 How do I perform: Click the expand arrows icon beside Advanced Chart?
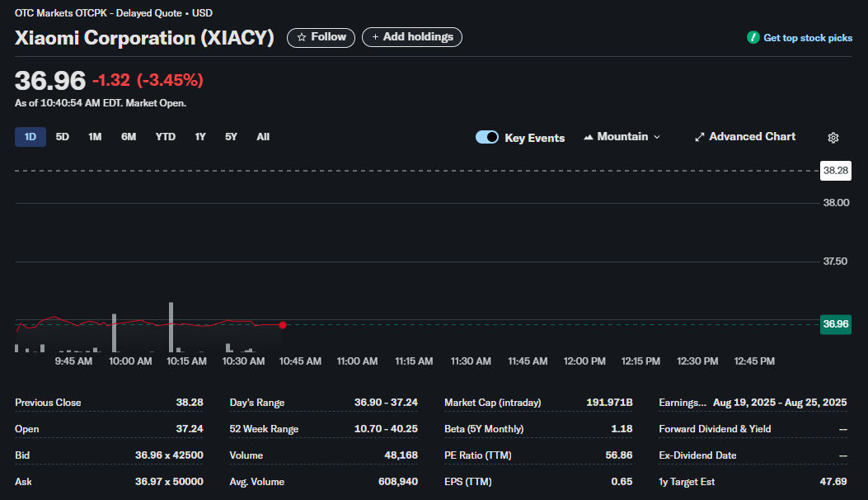(x=700, y=137)
